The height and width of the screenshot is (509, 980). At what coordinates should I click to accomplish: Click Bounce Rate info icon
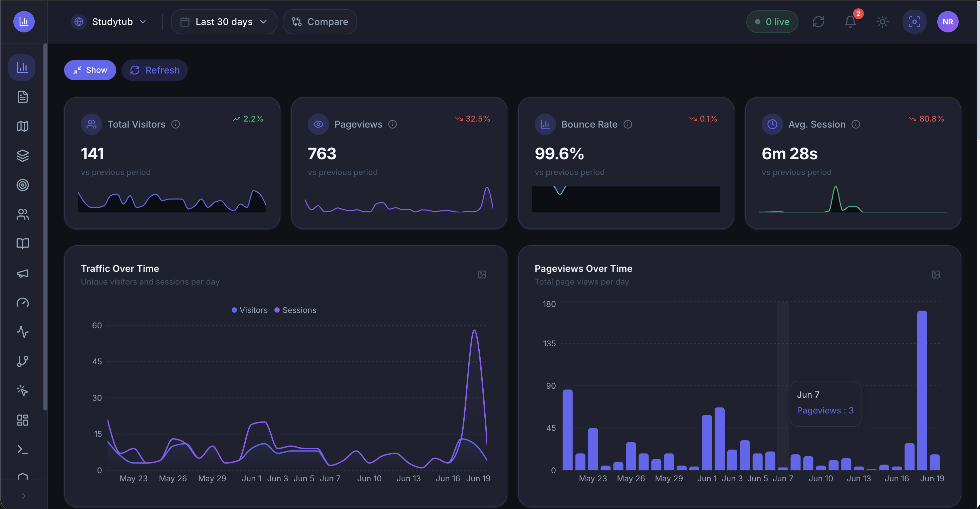[x=628, y=124]
